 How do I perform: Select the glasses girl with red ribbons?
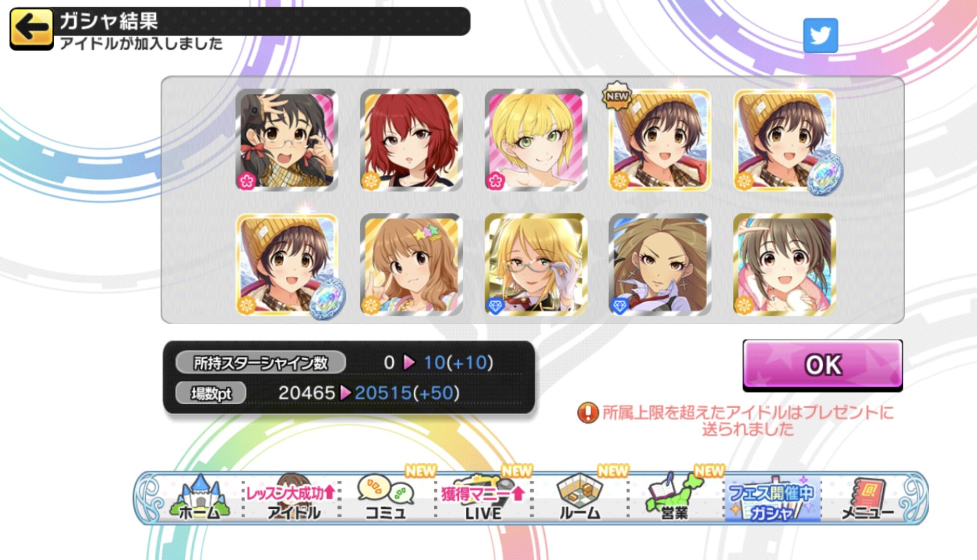click(287, 140)
